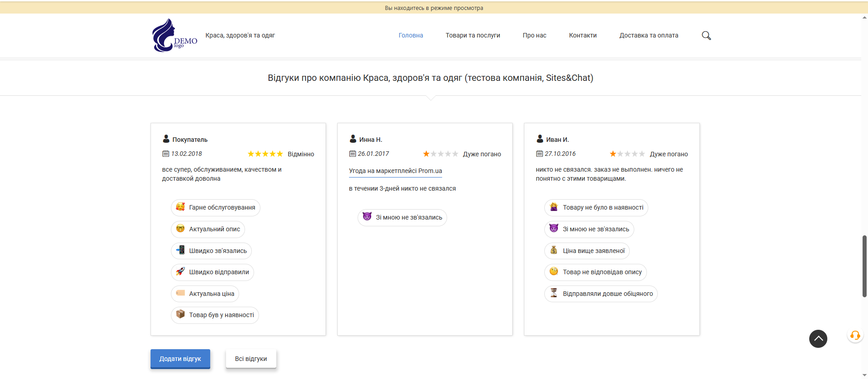Image resolution: width=868 pixels, height=379 pixels.
Task: Select the Гарне обслуговування tag
Action: click(216, 207)
